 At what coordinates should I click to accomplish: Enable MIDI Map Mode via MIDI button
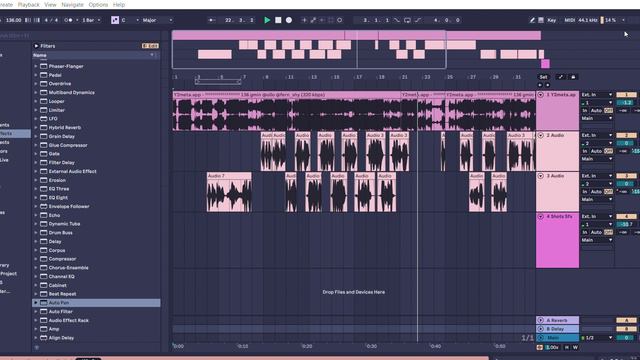[x=569, y=20]
